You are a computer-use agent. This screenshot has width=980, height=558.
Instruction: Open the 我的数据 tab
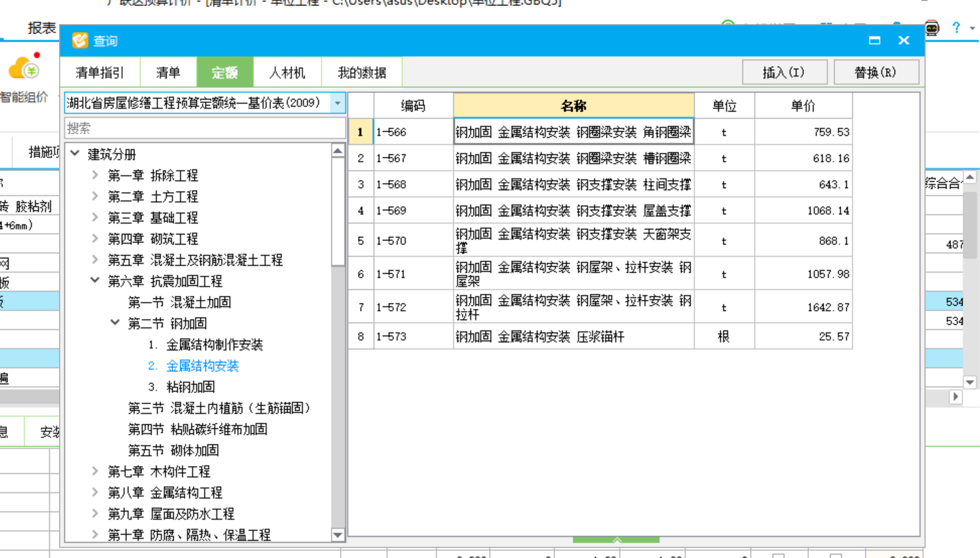[361, 73]
